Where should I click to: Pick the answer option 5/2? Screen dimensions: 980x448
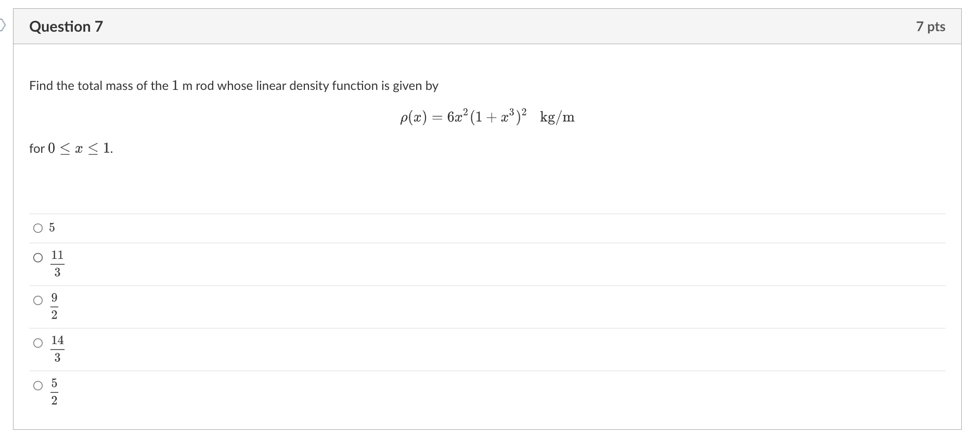click(37, 386)
